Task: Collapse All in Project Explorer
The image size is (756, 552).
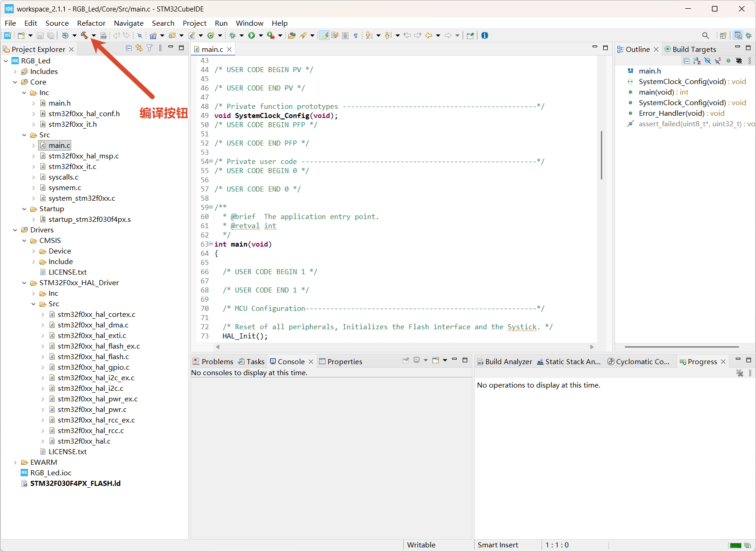Action: (x=129, y=48)
